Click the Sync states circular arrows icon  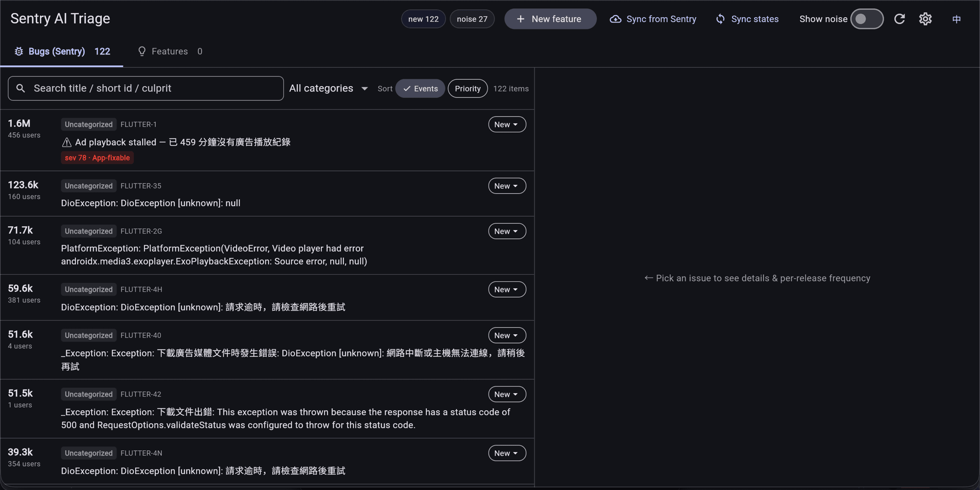720,19
